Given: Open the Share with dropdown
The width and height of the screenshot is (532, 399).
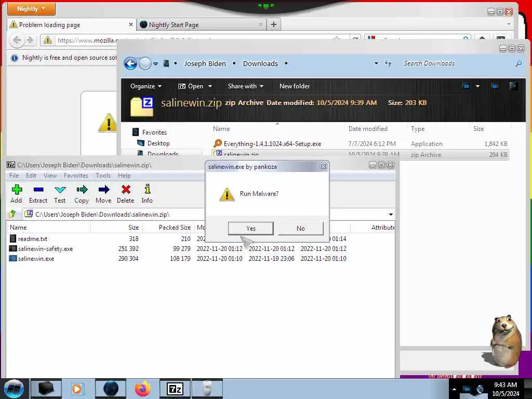Looking at the screenshot, I should 245,86.
